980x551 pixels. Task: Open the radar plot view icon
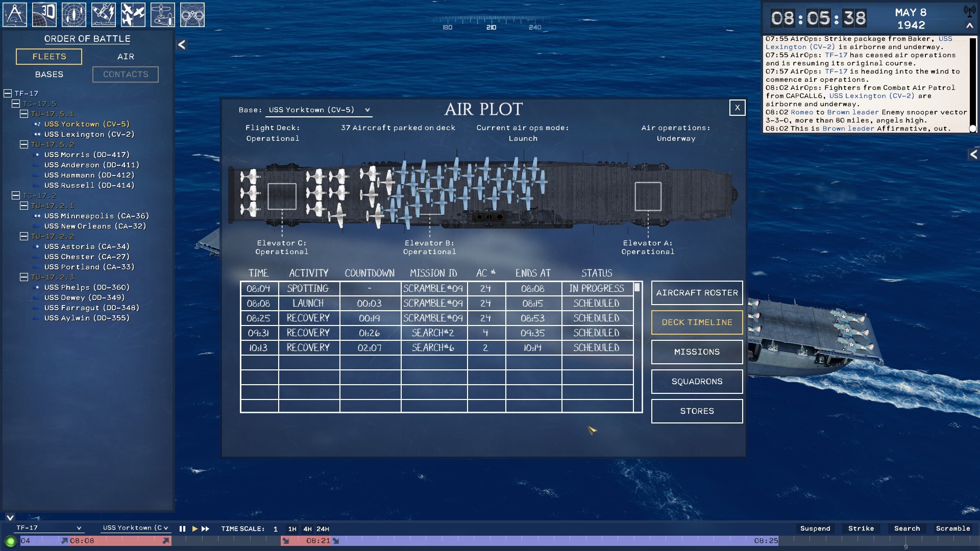pyautogui.click(x=74, y=15)
